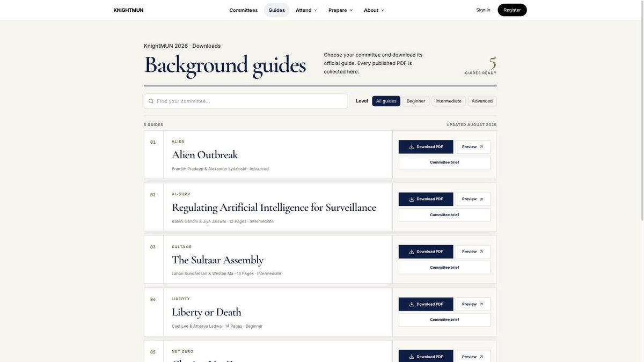644x362 pixels.
Task: Download PDF for Liberty or Death
Action: [x=426, y=304]
